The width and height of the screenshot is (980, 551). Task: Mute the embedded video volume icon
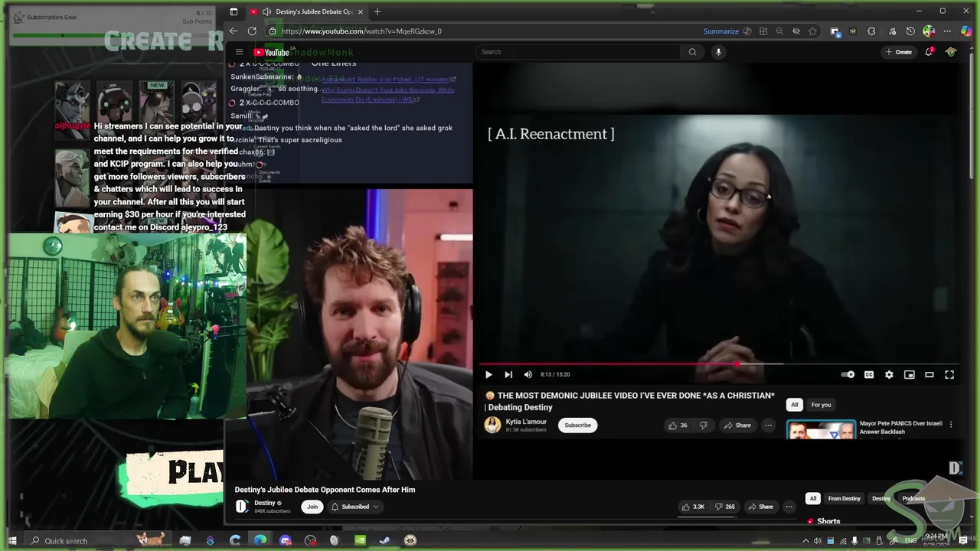click(x=528, y=374)
